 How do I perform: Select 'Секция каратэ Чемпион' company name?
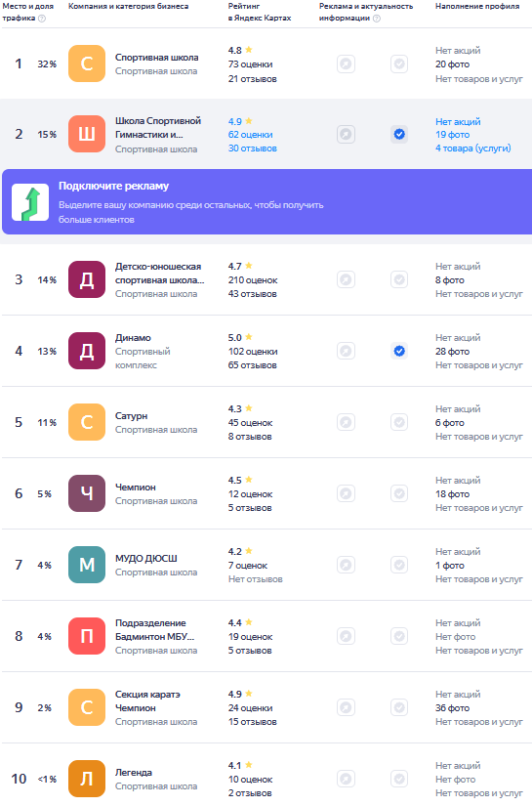[148, 701]
